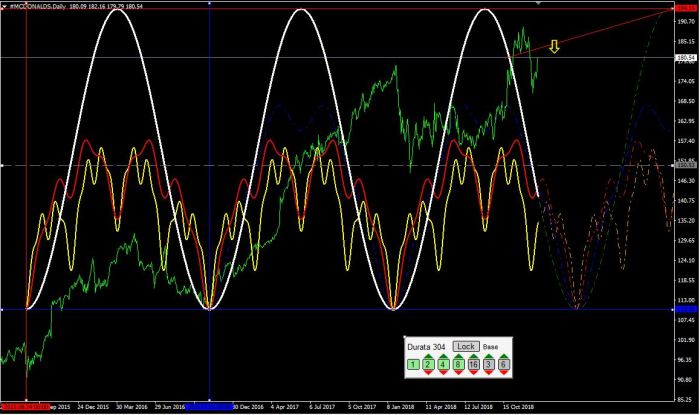Toggle cycle 1 button
The width and height of the screenshot is (700, 415).
(x=412, y=365)
